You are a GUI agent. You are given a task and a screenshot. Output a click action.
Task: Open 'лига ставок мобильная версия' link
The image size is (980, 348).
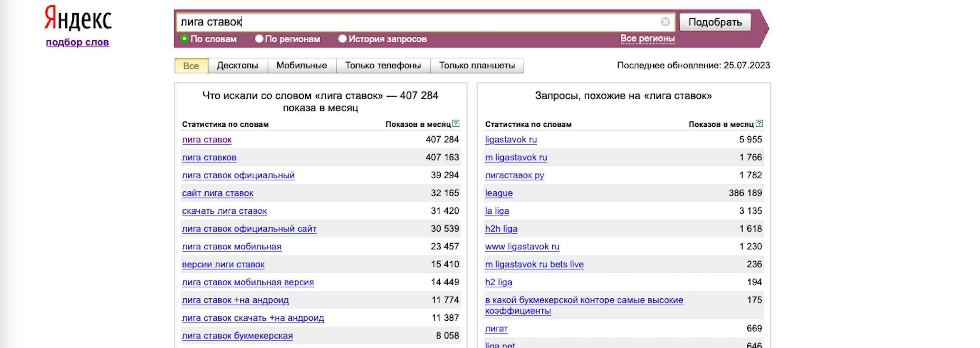click(x=248, y=283)
